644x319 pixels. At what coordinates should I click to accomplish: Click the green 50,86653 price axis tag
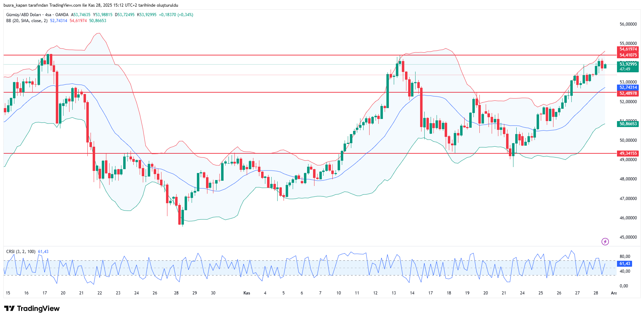(628, 124)
